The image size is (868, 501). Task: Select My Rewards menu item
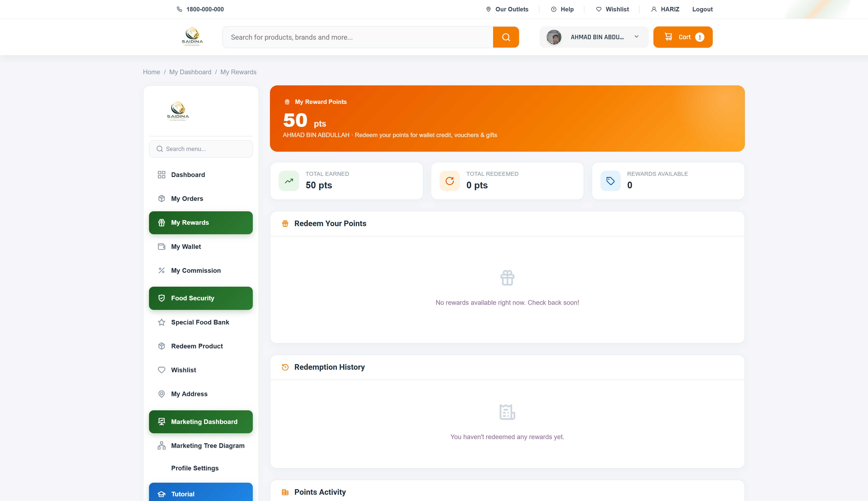[201, 223]
